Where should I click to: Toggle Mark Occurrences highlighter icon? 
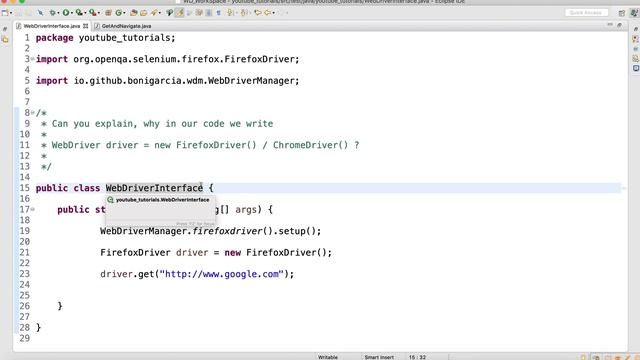(180, 13)
